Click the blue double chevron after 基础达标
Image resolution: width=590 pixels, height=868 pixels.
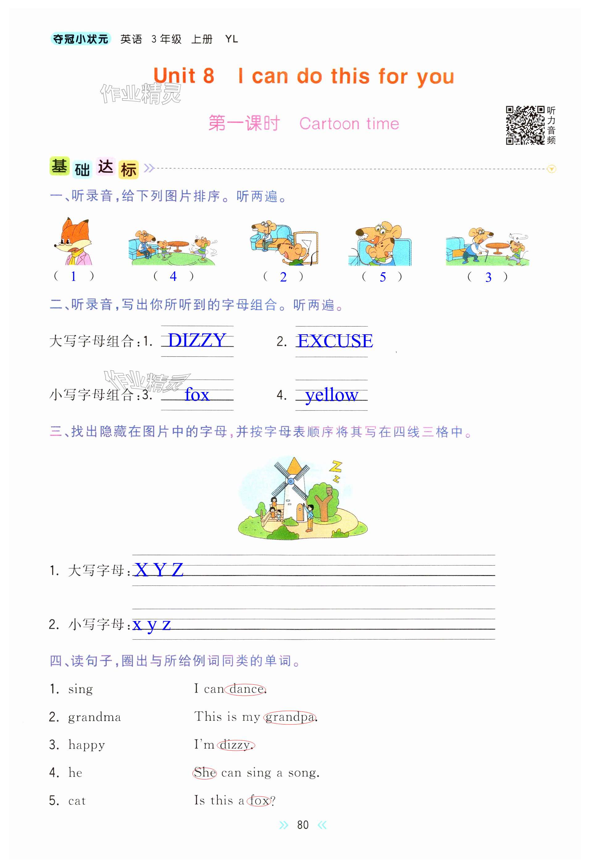point(149,168)
